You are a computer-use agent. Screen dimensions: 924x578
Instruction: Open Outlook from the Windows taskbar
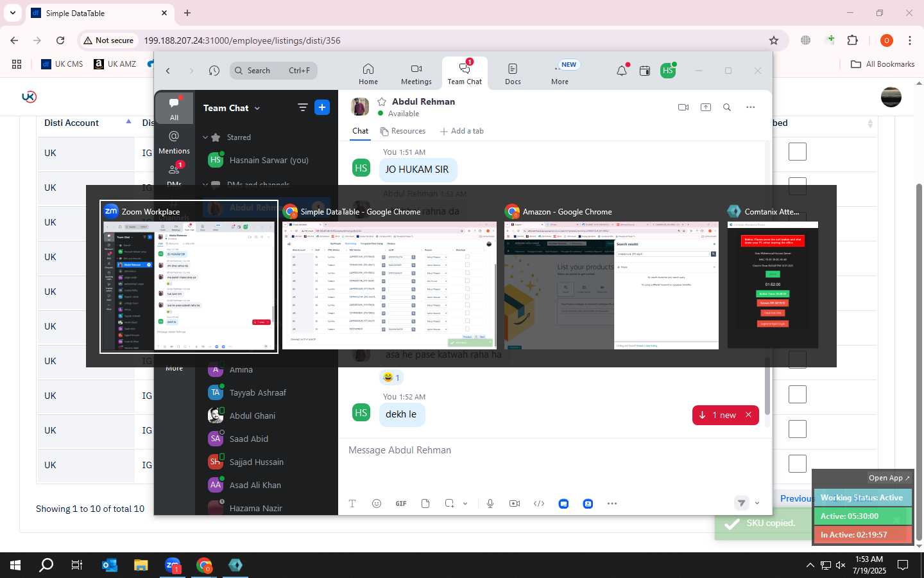click(x=110, y=565)
